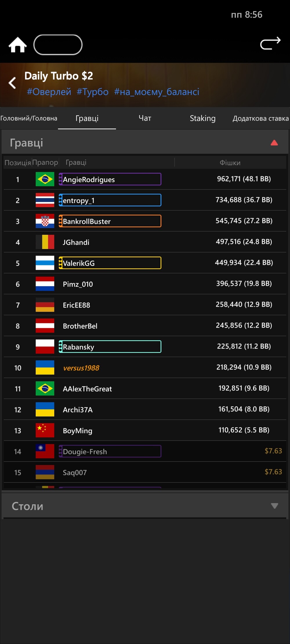290x644 pixels.
Task: Tap the #на_моєму_балансі hashtag
Action: [157, 92]
